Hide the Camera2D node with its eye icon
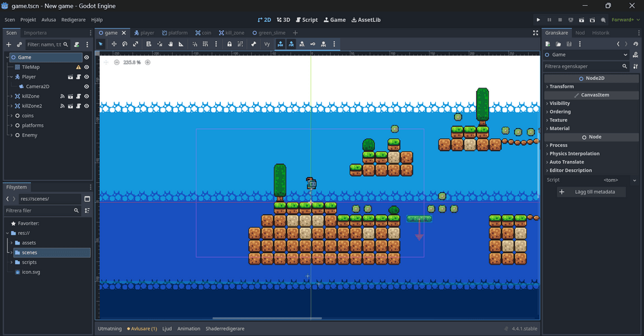This screenshot has width=644, height=336. click(x=86, y=86)
